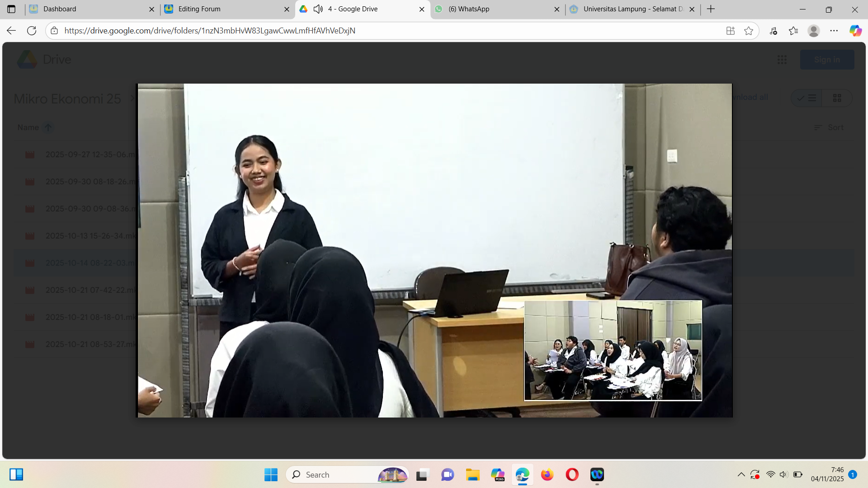Open File Explorer from taskbar
868x488 pixels.
[473, 474]
